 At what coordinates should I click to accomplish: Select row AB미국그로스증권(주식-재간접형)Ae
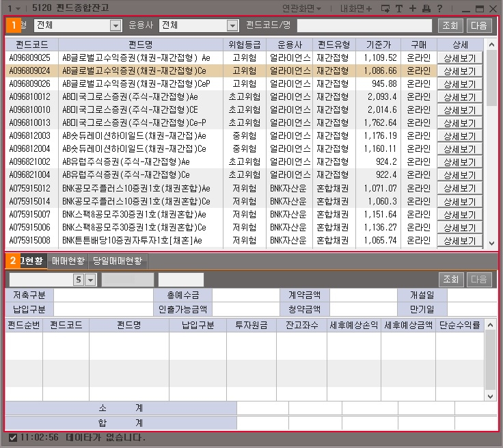click(x=221, y=96)
